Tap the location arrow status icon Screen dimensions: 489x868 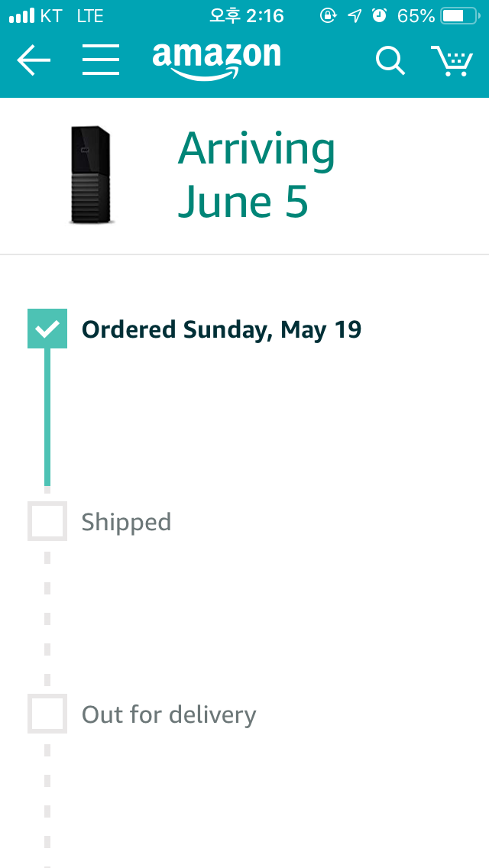click(354, 16)
